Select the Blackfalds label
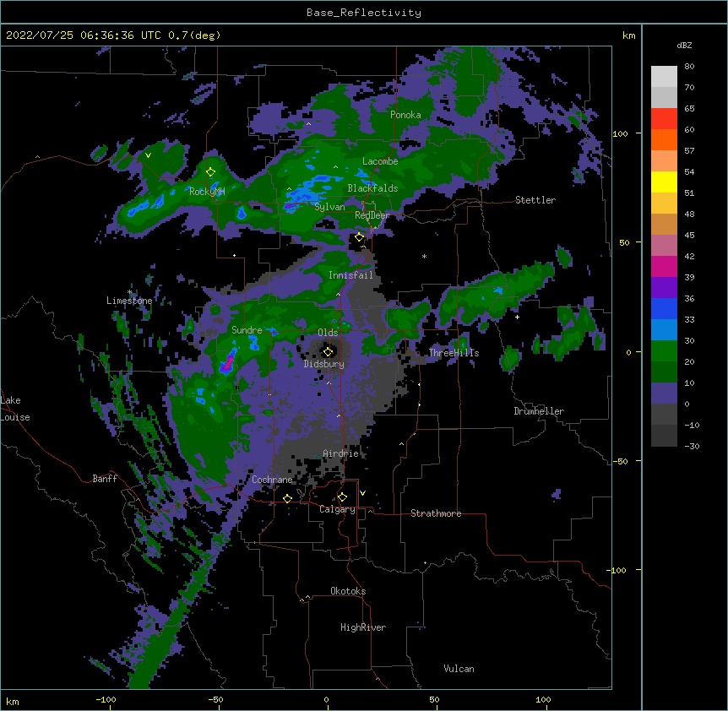 [372, 188]
